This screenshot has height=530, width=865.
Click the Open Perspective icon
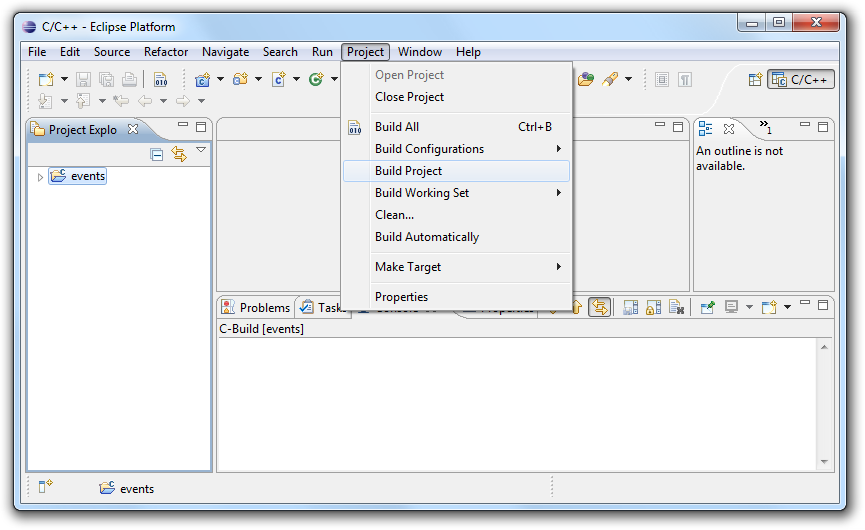[x=755, y=79]
